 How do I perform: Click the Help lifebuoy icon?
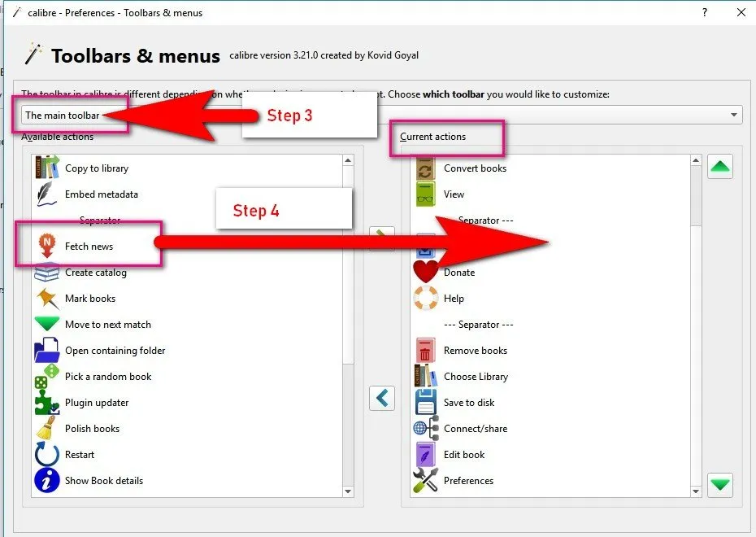pyautogui.click(x=426, y=298)
